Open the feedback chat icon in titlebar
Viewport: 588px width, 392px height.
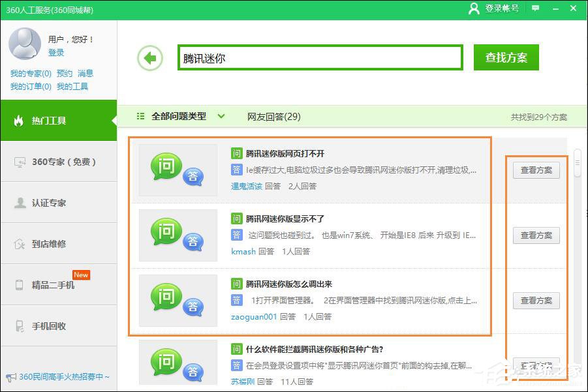pyautogui.click(x=535, y=9)
